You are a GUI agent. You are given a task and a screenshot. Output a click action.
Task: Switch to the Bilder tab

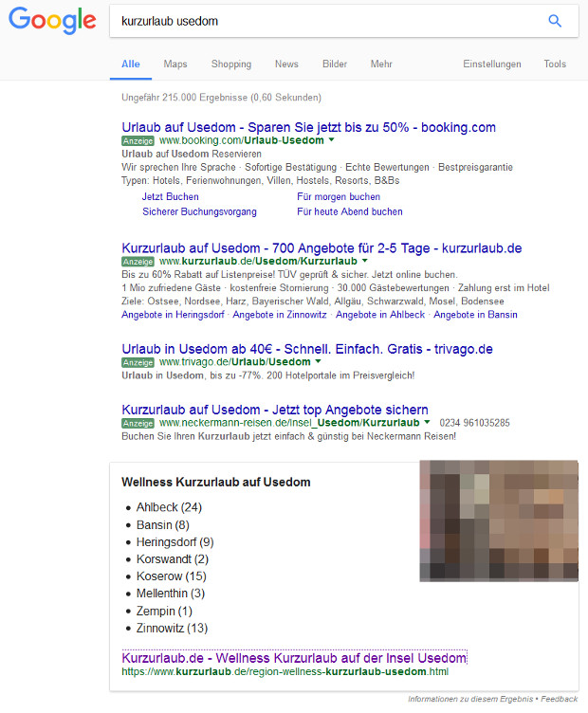pos(335,64)
